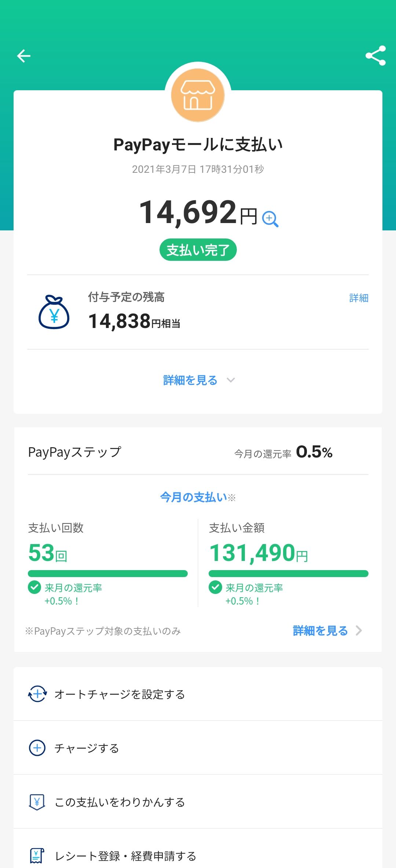Tap the 今月の支払い※ heading
Screen dimensions: 396x868
(198, 497)
